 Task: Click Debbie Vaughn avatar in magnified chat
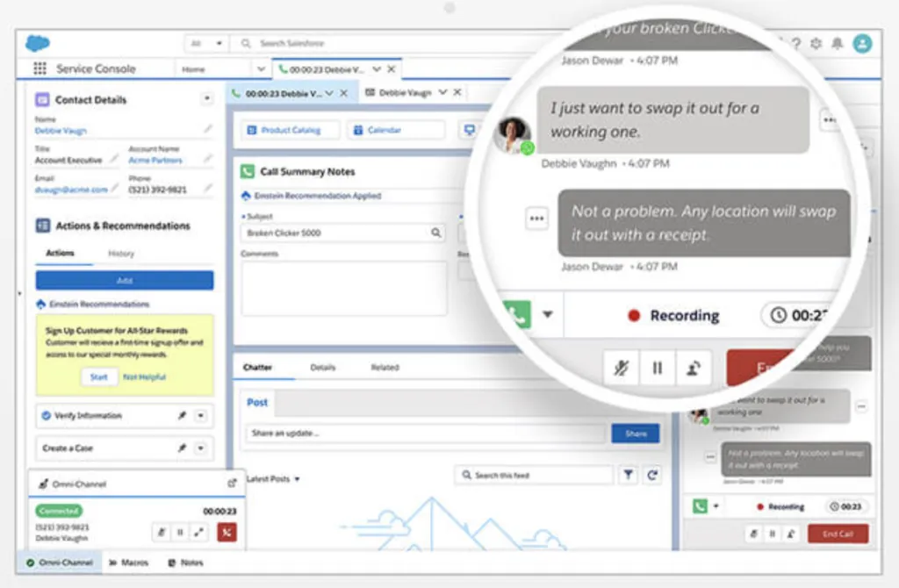513,134
